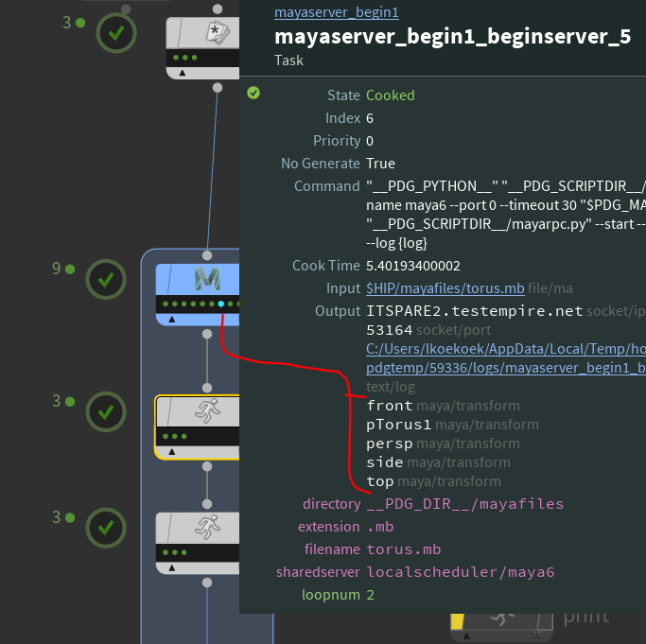Open the mayaserver_begin1 node link
Screen dimensions: 646x644
[x=336, y=12]
